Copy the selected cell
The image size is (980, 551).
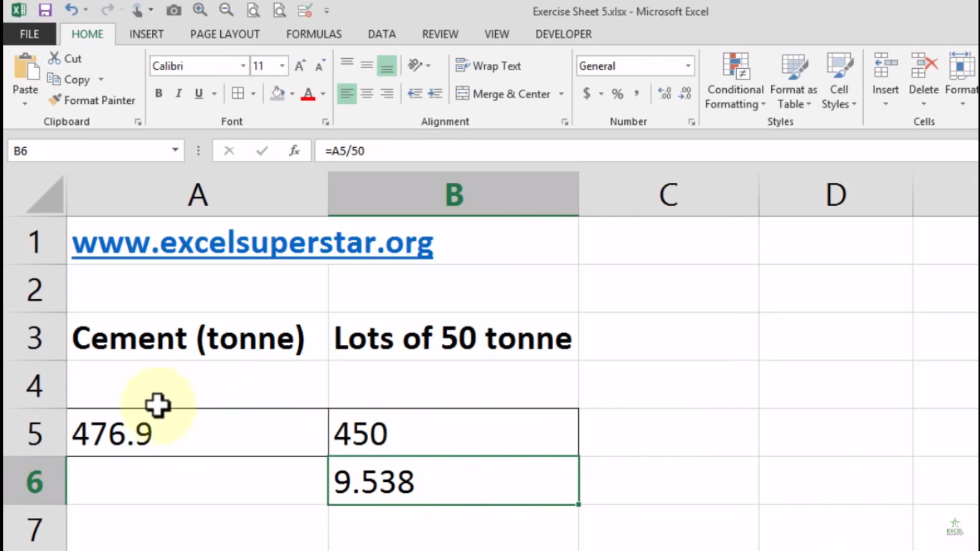[x=69, y=80]
